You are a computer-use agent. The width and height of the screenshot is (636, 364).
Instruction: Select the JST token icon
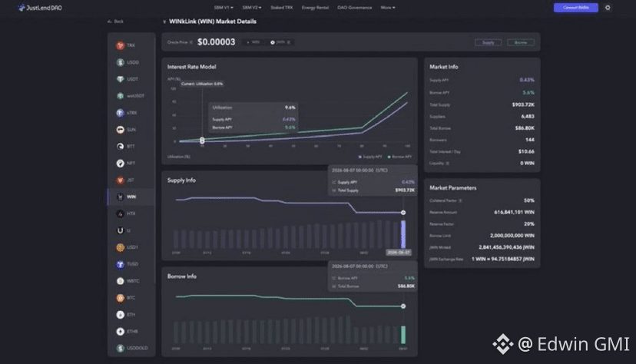(x=120, y=180)
